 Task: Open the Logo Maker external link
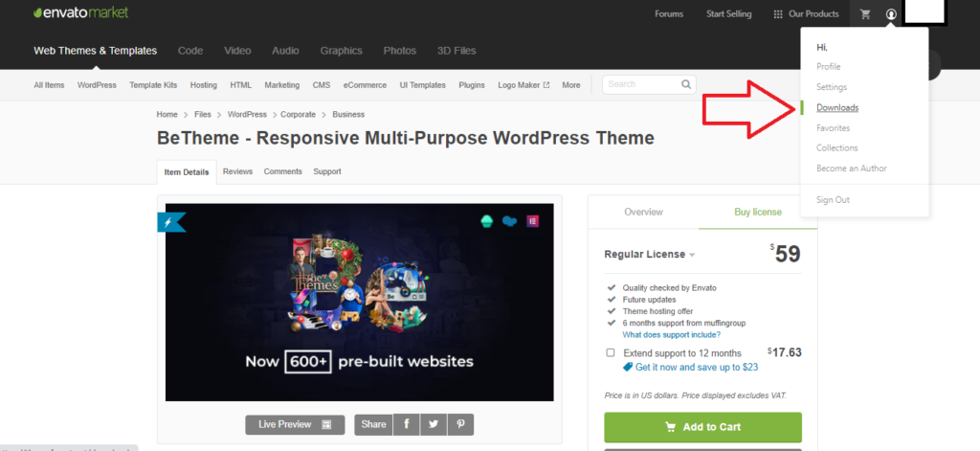pos(523,85)
